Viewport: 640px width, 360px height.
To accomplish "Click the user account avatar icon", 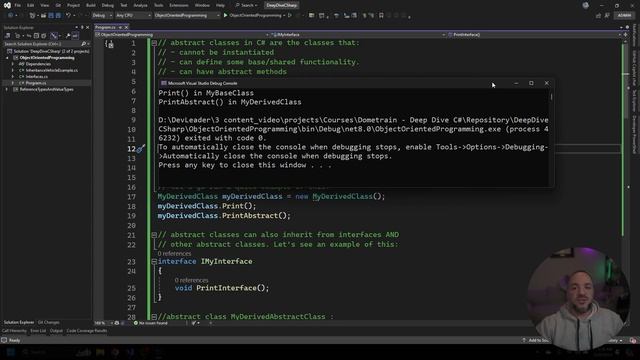I will click(586, 5).
